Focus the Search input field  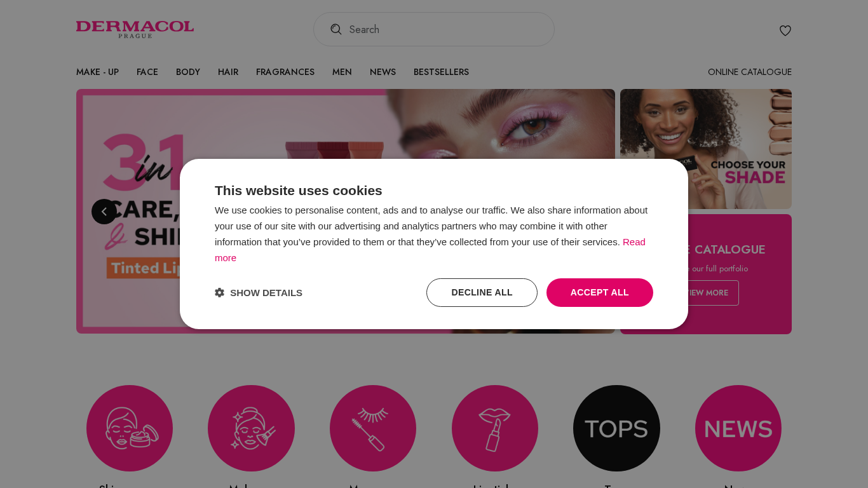point(434,29)
